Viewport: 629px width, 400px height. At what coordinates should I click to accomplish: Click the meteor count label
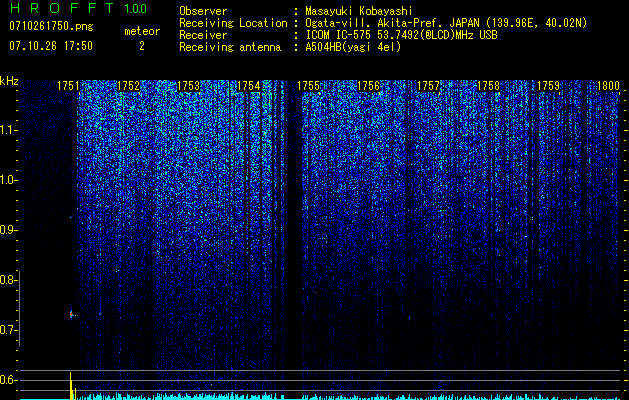[142, 31]
